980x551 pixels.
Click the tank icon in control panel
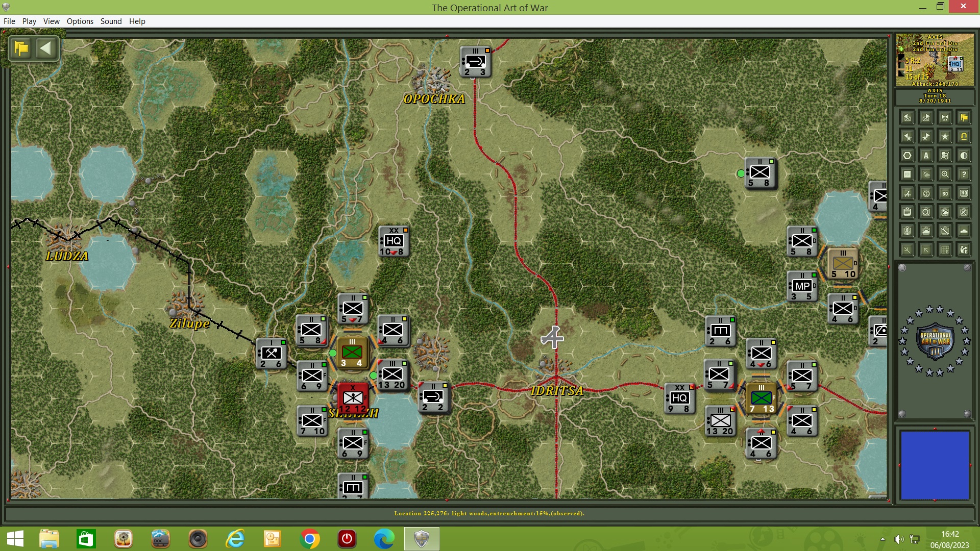pos(964,231)
